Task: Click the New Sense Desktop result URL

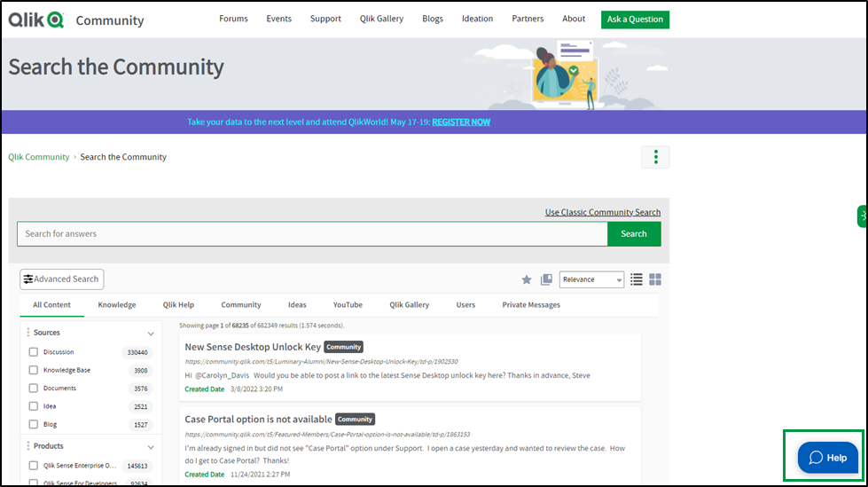Action: (321, 361)
